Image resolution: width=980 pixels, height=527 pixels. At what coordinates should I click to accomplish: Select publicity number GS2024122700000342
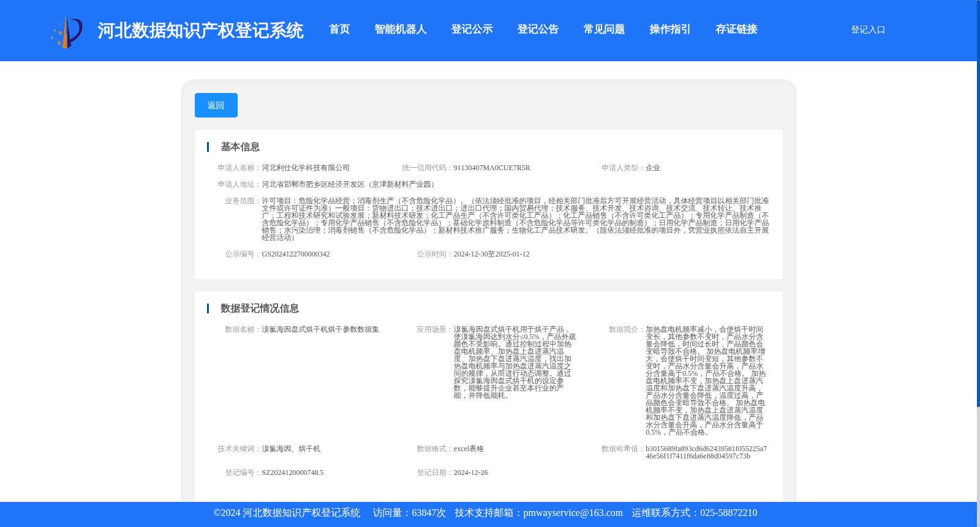[296, 254]
